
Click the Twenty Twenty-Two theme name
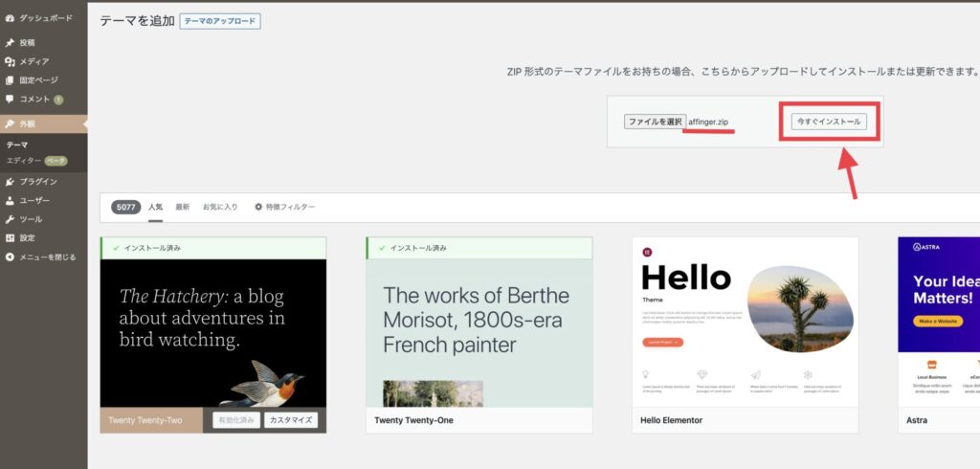[x=145, y=420]
